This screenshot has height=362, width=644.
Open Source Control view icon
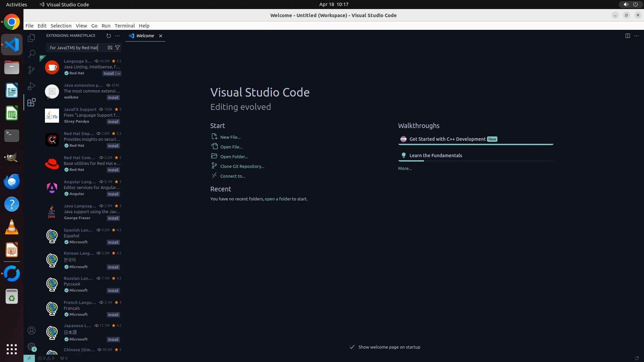coord(32,70)
